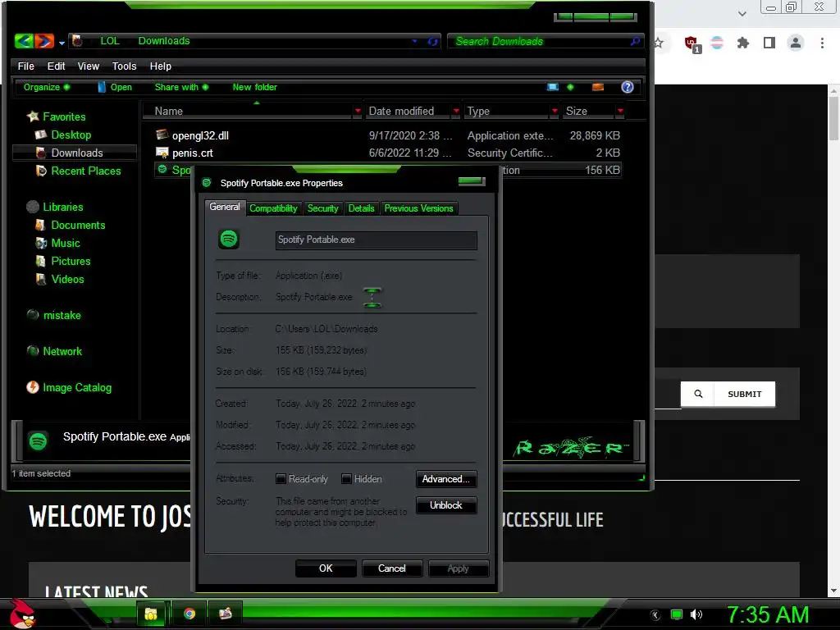Image resolution: width=840 pixels, height=630 pixels.
Task: Switch to the Details tab
Action: [361, 208]
